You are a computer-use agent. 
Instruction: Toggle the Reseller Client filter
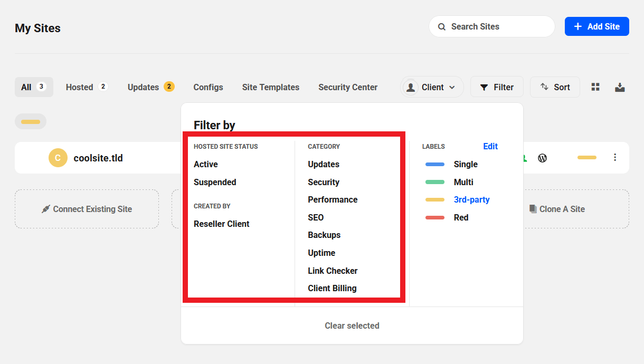tap(222, 224)
